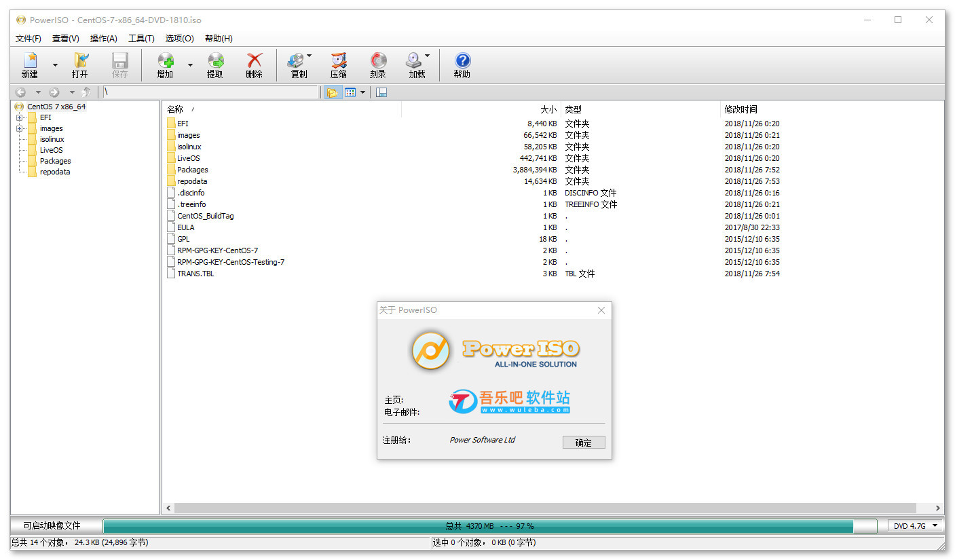Open the 帮助(H) menu
The height and width of the screenshot is (560, 955).
point(219,39)
